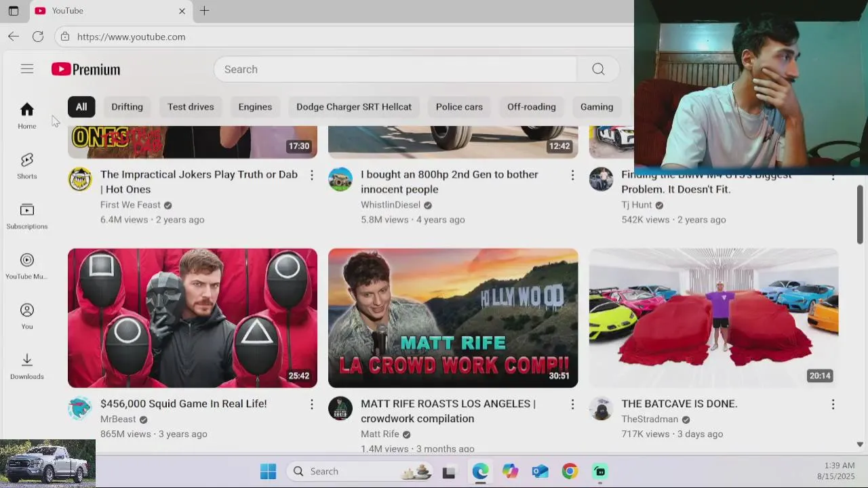Select the Test drives filter chip
Viewport: 868px width, 488px height.
pos(191,106)
